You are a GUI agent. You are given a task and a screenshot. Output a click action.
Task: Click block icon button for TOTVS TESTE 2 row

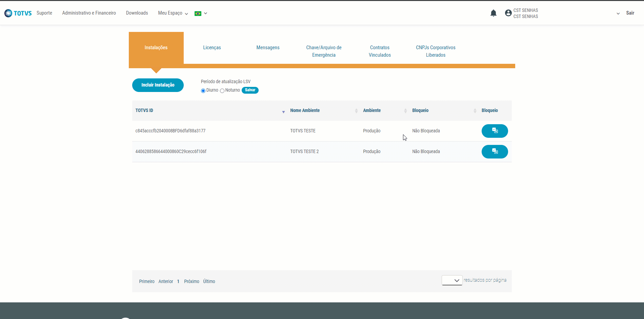495,152
